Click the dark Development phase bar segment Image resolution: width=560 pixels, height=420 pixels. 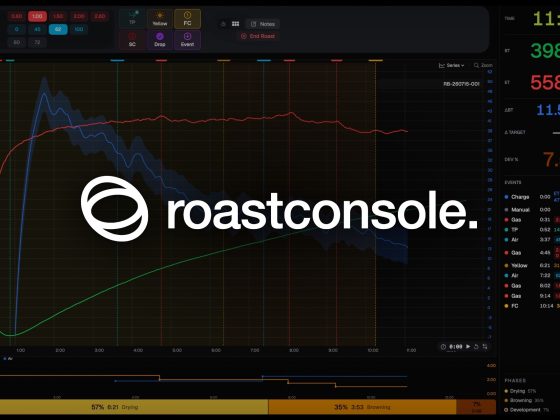476,407
